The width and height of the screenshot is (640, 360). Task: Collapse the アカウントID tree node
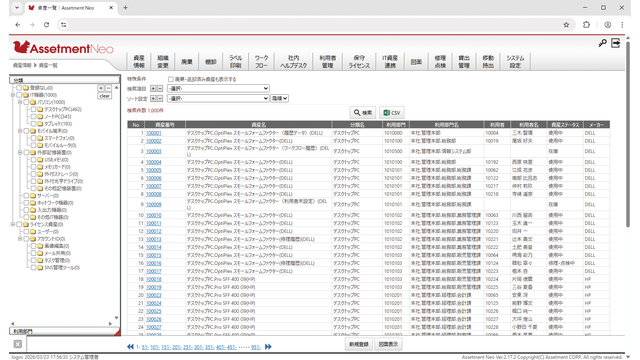click(20, 239)
